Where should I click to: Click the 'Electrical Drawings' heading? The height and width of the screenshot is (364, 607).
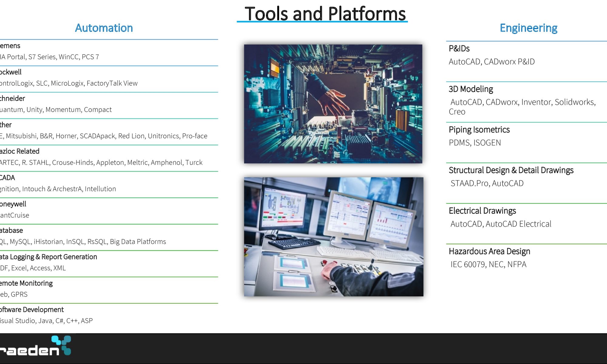click(x=482, y=211)
